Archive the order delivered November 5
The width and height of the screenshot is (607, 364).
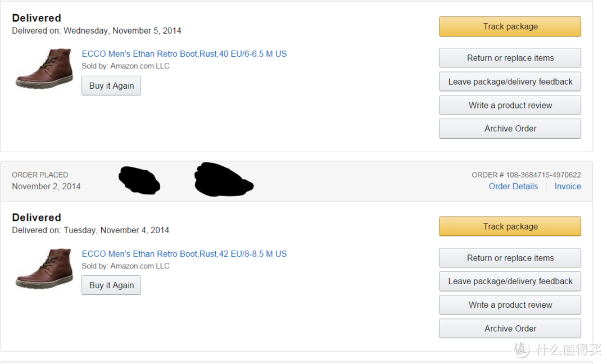pos(510,129)
